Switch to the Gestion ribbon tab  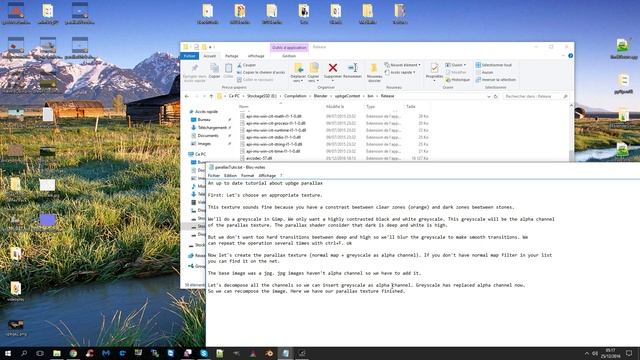(289, 56)
